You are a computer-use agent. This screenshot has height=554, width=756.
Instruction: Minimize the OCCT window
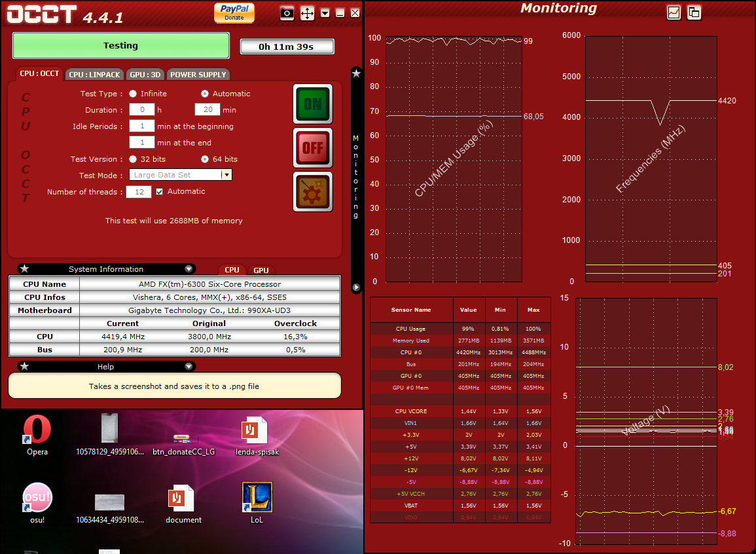point(340,13)
